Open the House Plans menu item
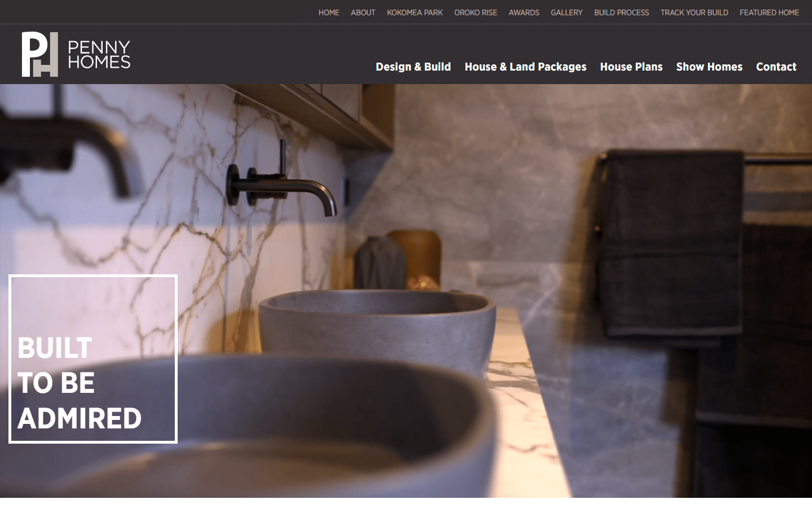812x508 pixels. pos(631,67)
